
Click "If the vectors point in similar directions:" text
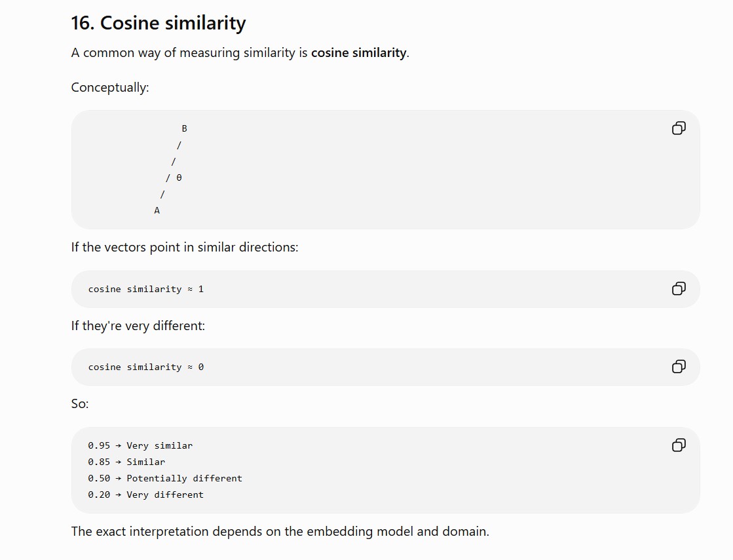(x=185, y=248)
